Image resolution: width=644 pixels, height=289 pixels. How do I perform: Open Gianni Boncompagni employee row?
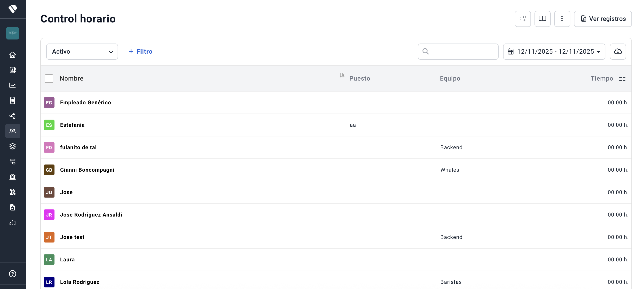pos(87,170)
